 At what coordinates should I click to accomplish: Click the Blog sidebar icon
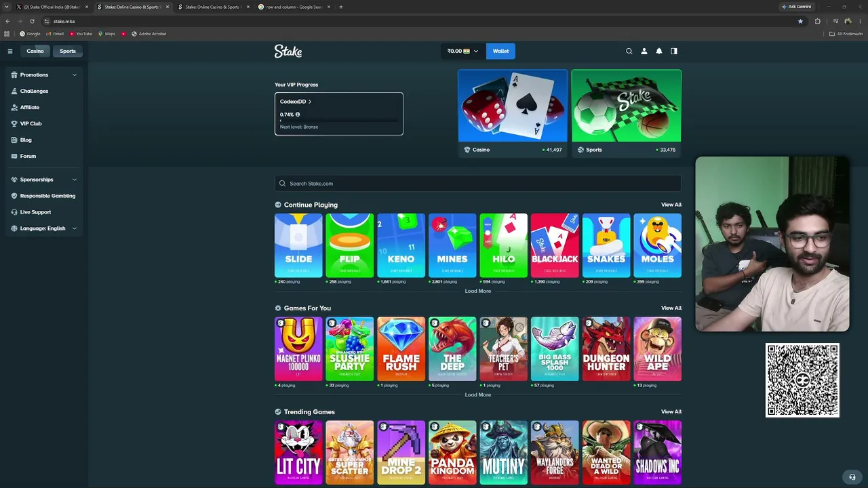pyautogui.click(x=14, y=140)
